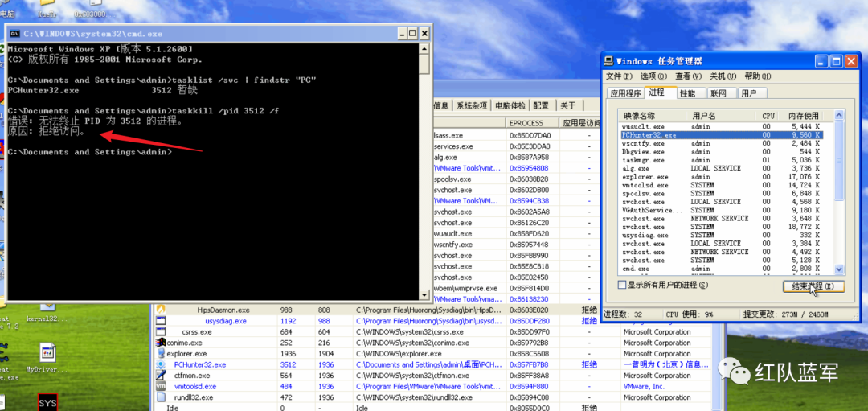The height and width of the screenshot is (411, 868).
Task: Select taskmgr.exe row in Task Manager
Action: pos(722,159)
